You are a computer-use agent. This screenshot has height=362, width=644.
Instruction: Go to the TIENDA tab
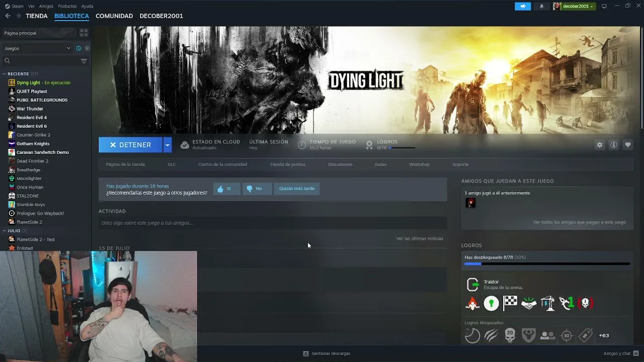coord(37,16)
